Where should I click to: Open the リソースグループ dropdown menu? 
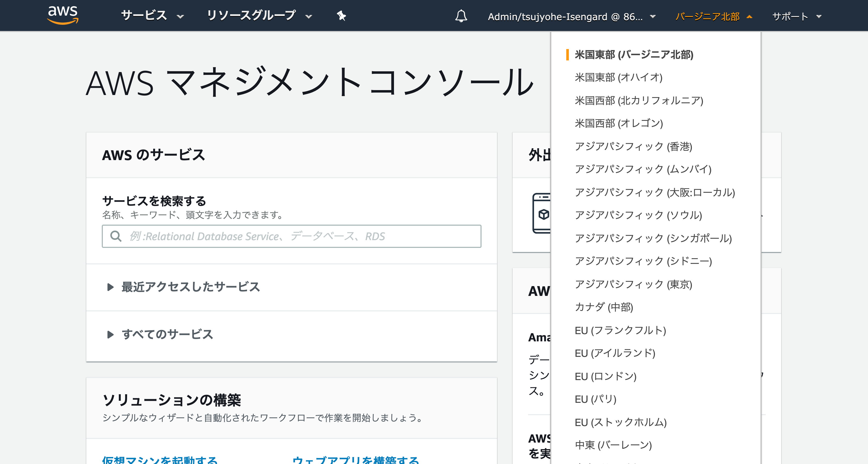259,15
